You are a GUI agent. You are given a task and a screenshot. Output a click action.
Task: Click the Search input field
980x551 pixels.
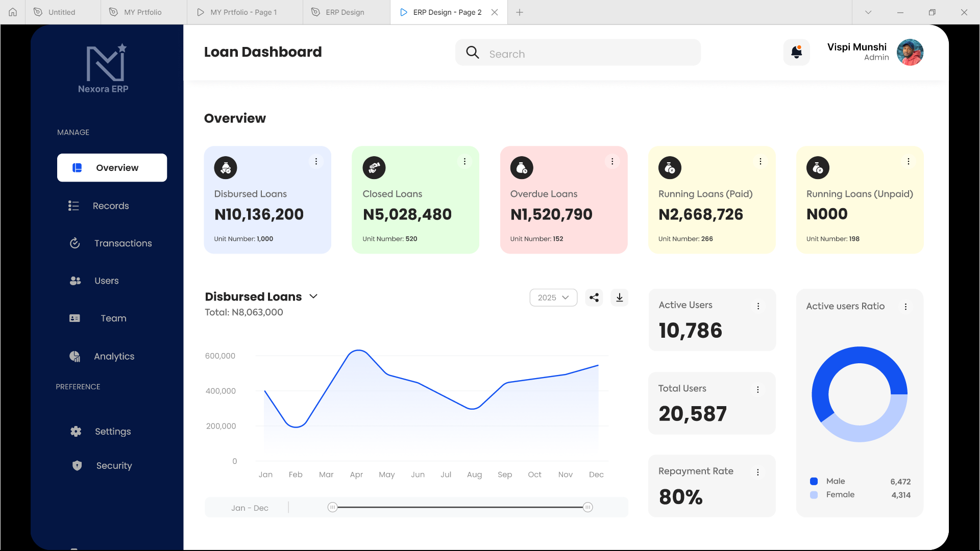578,52
